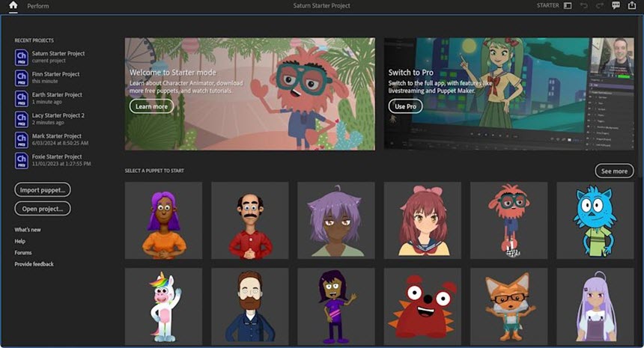Image resolution: width=644 pixels, height=348 pixels.
Task: Choose the lavender-haired anime girl puppet
Action: (x=595, y=307)
